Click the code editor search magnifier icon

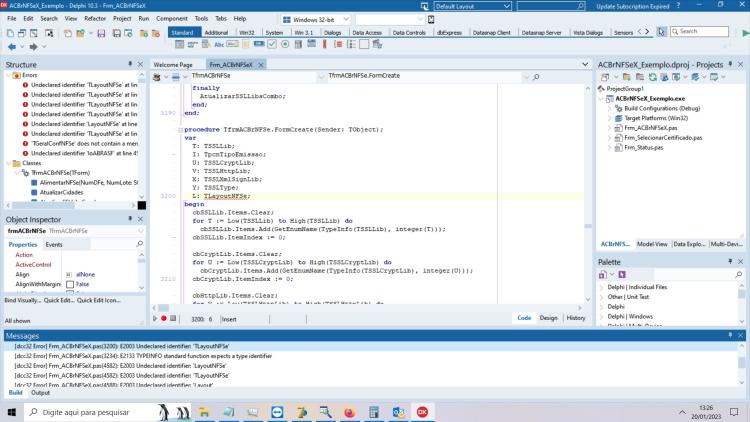coord(536,77)
